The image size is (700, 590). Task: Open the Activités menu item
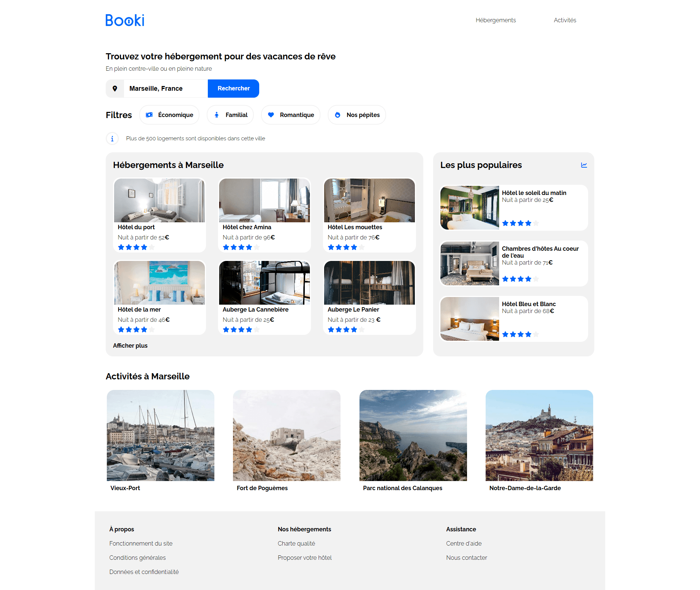pyautogui.click(x=565, y=20)
